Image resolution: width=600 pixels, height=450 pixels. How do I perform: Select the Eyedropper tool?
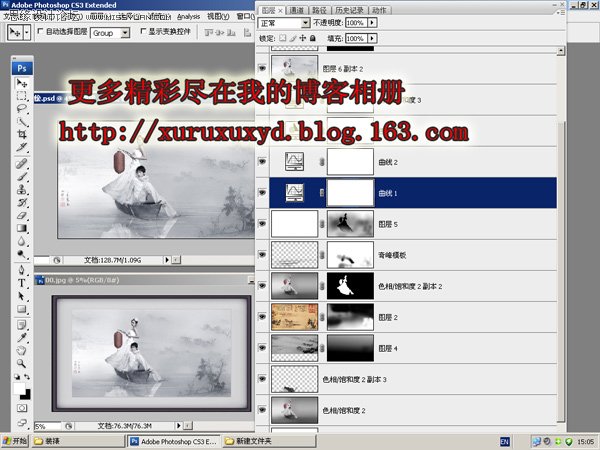tap(22, 338)
